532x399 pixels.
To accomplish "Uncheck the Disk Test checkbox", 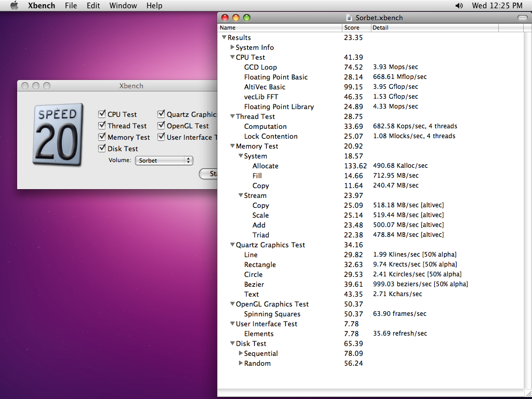I will coord(102,148).
